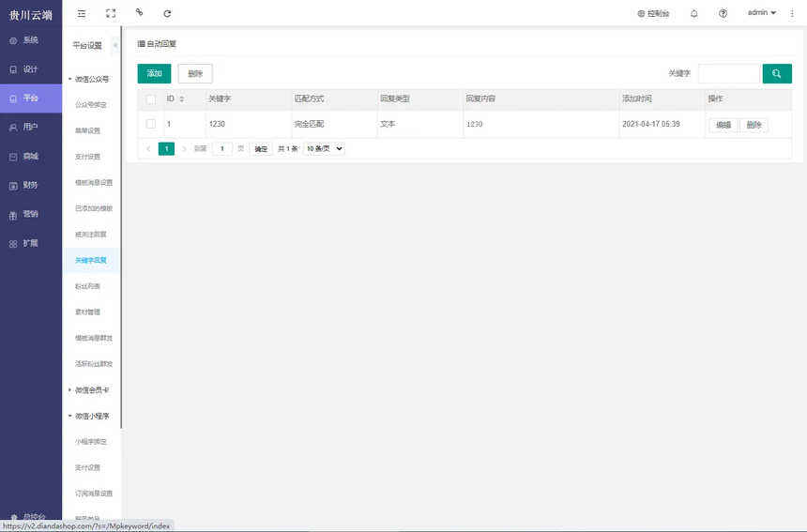This screenshot has width=807, height=532.
Task: Select all rows with header checkbox
Action: [x=151, y=99]
